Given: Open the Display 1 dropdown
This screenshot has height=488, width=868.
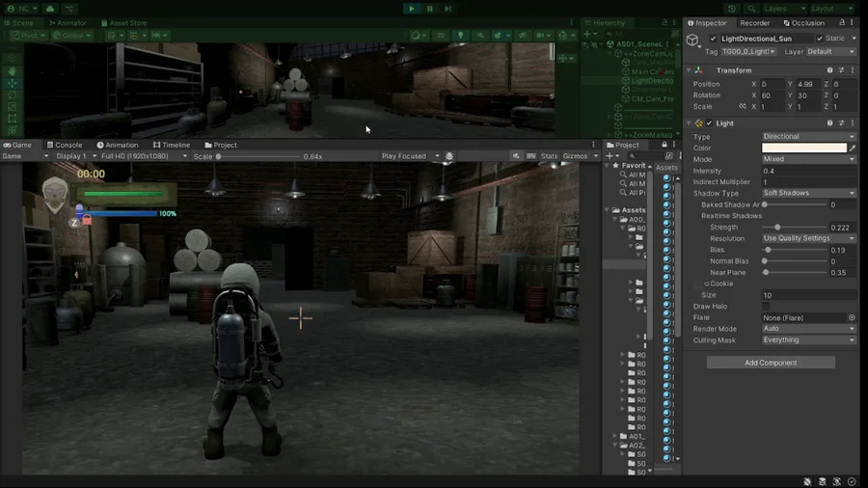Looking at the screenshot, I should 76,156.
